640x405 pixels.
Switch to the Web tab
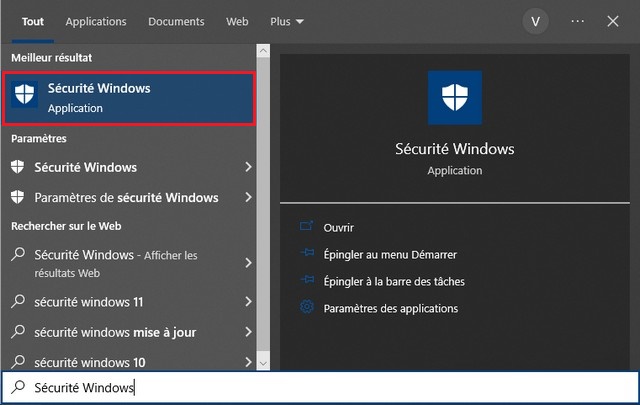pos(237,22)
